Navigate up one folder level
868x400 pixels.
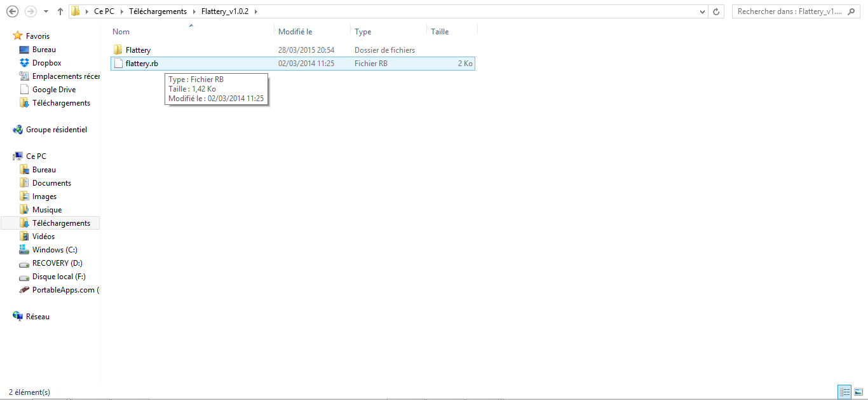coord(59,11)
